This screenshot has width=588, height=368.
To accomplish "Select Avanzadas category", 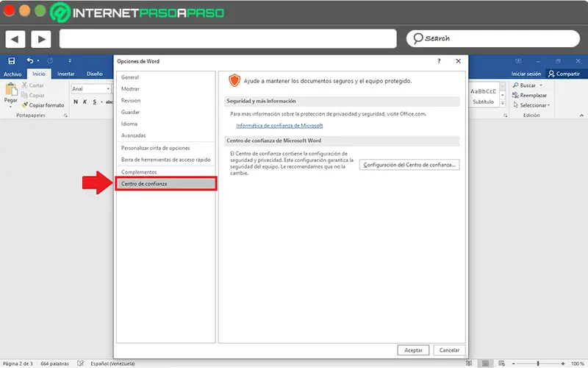I will [166, 135].
